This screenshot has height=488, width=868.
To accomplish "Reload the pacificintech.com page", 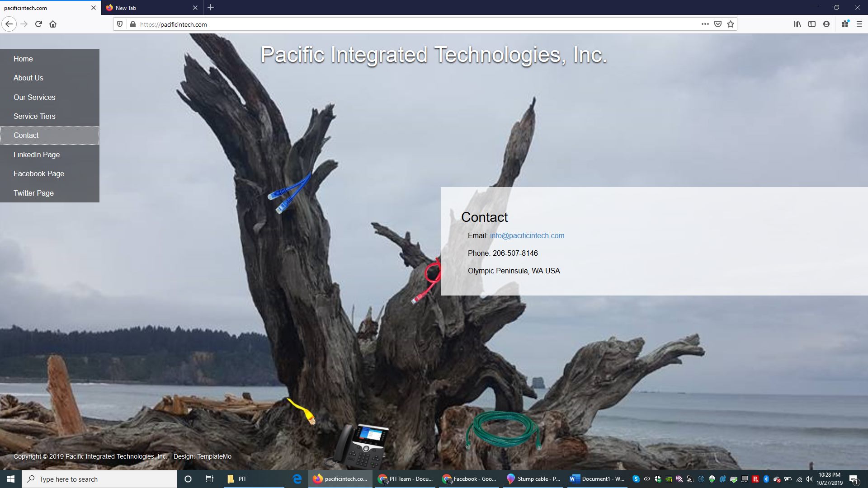I will pyautogui.click(x=38, y=24).
